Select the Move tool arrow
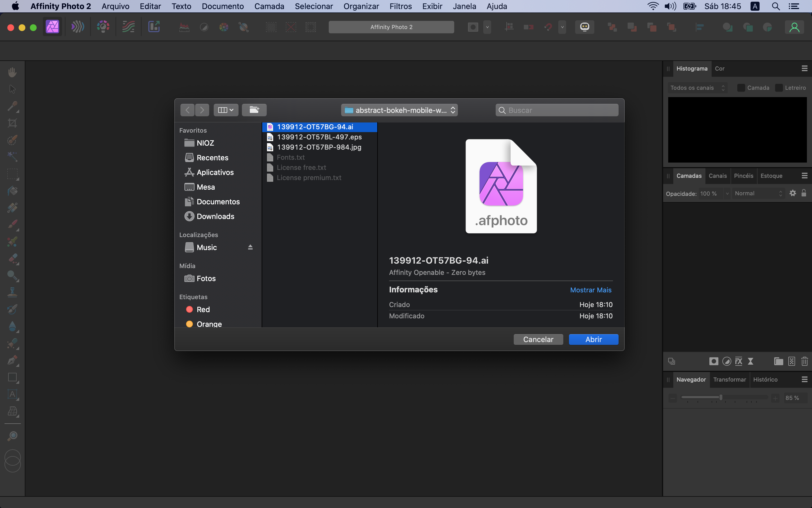Screen dimensions: 812x508 (x=12, y=89)
